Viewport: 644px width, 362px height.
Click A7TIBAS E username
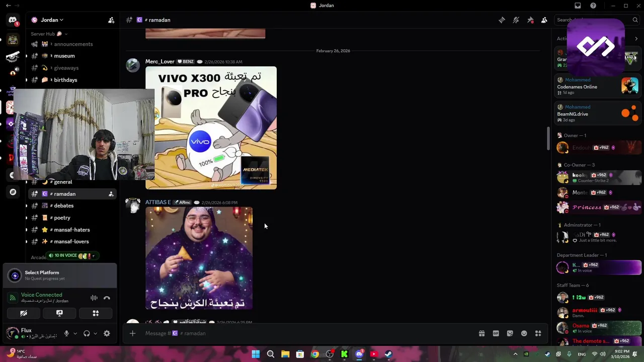pyautogui.click(x=158, y=202)
